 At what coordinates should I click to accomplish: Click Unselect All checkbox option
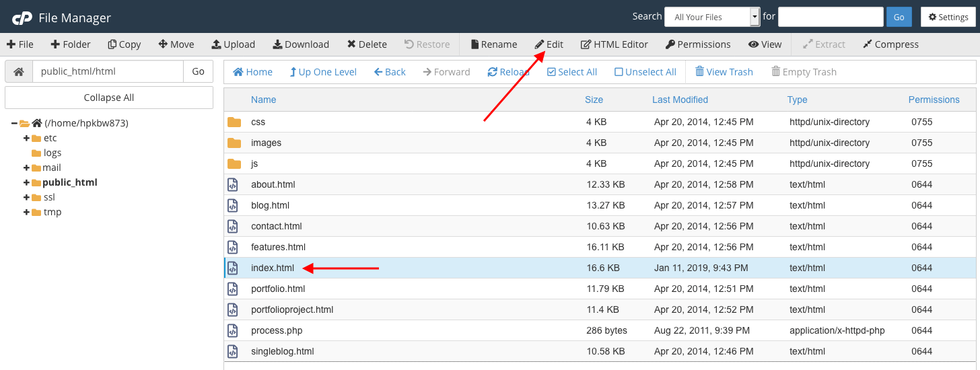[x=645, y=72]
